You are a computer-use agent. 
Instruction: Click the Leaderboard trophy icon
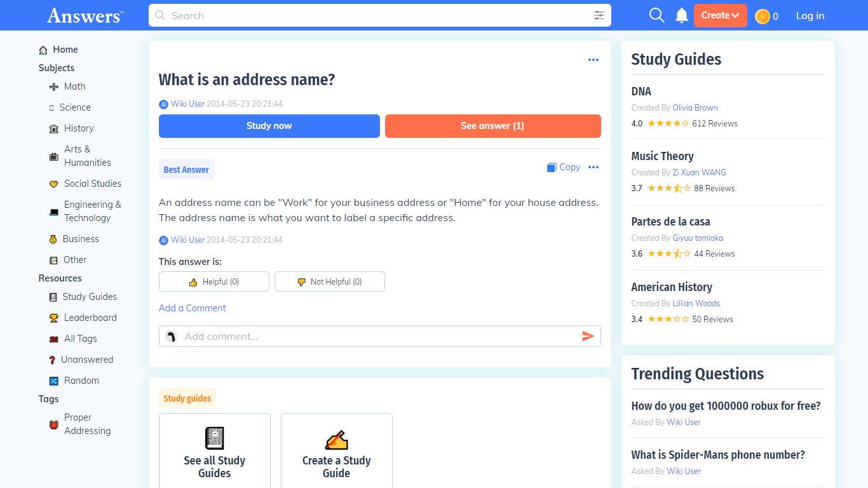(54, 318)
